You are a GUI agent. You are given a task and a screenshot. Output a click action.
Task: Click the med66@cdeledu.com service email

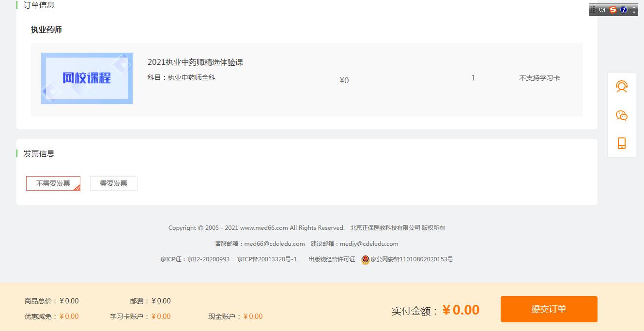274,244
